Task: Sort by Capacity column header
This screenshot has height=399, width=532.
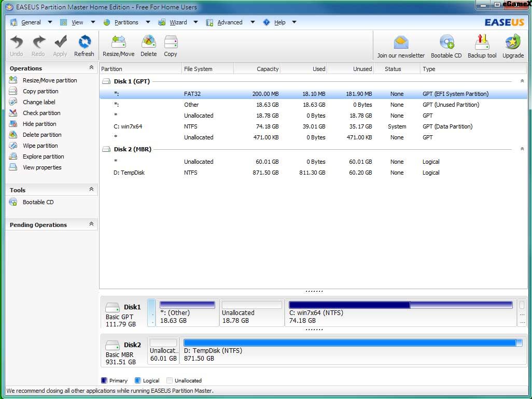Action: tap(257, 69)
